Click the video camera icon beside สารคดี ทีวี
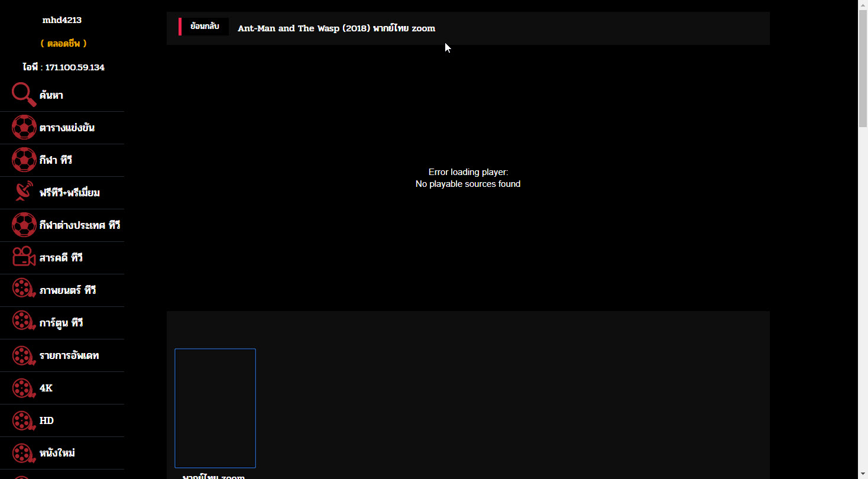Image resolution: width=868 pixels, height=479 pixels. point(24,257)
